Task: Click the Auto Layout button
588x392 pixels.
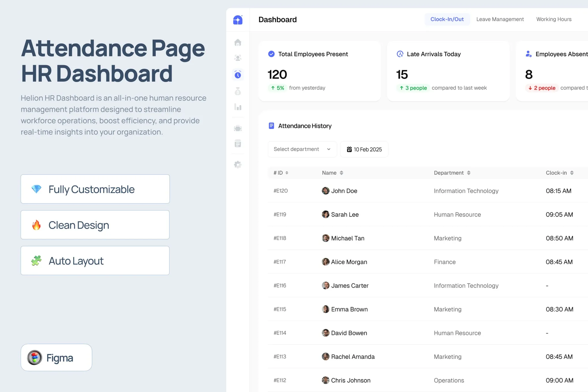Action: (x=95, y=261)
